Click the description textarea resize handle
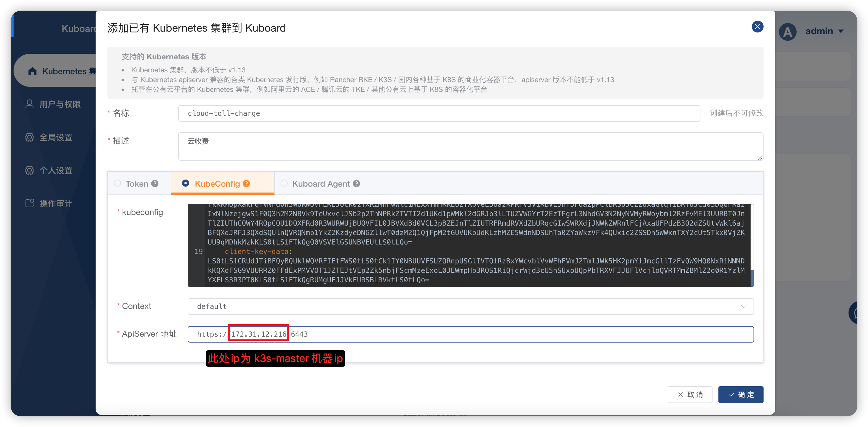Viewport: 868px width, 427px height. tap(760, 157)
